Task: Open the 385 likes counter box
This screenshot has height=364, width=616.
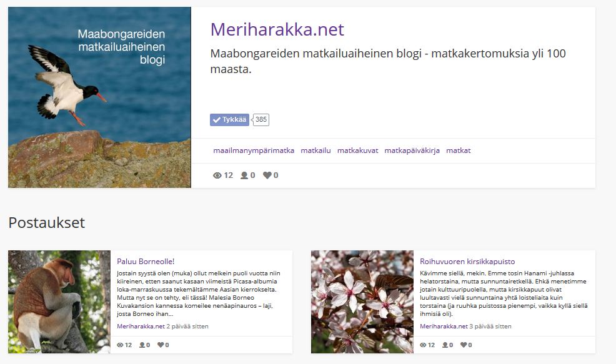Action: pyautogui.click(x=261, y=119)
